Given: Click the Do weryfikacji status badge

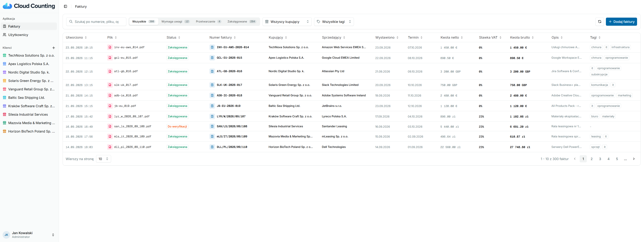Looking at the screenshot, I should (x=177, y=127).
